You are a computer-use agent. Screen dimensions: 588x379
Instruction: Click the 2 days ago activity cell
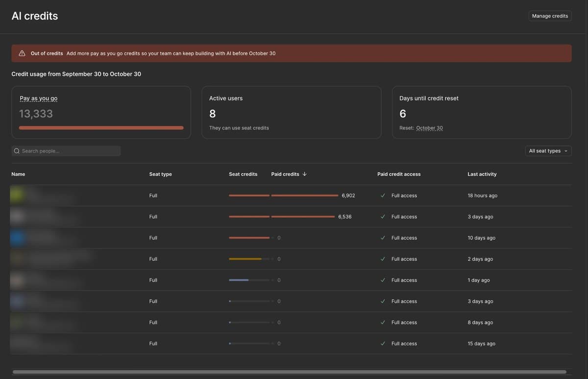480,259
